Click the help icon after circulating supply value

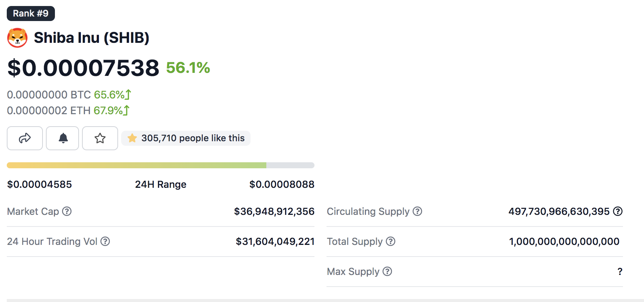tap(618, 211)
